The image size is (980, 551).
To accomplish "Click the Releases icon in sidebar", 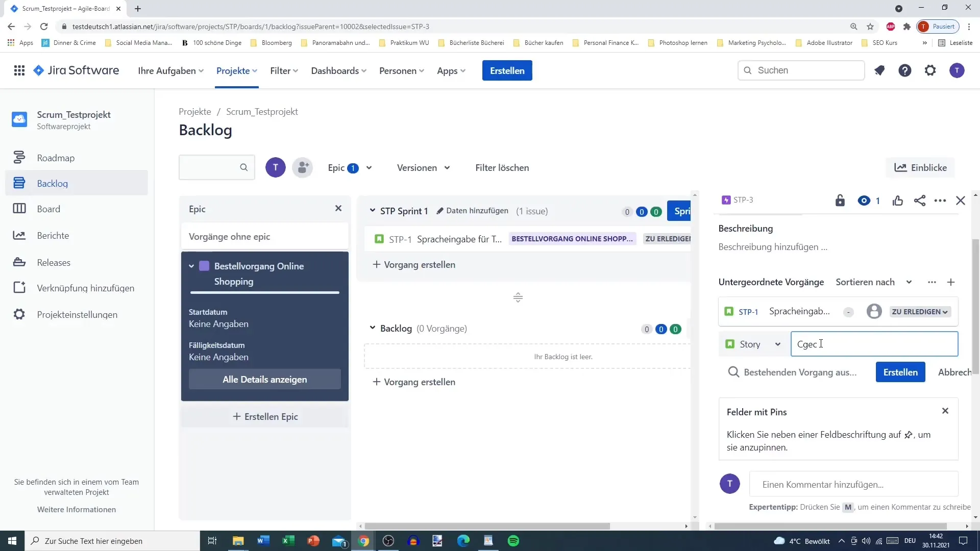I will [19, 262].
